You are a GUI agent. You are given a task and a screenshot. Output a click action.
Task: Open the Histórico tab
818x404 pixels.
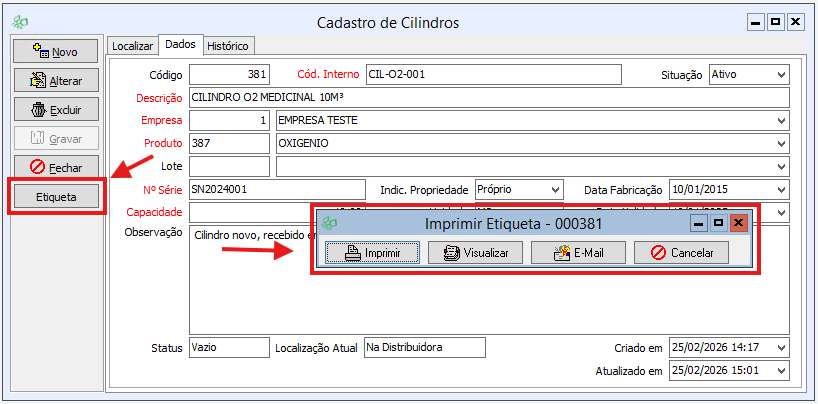[x=228, y=46]
